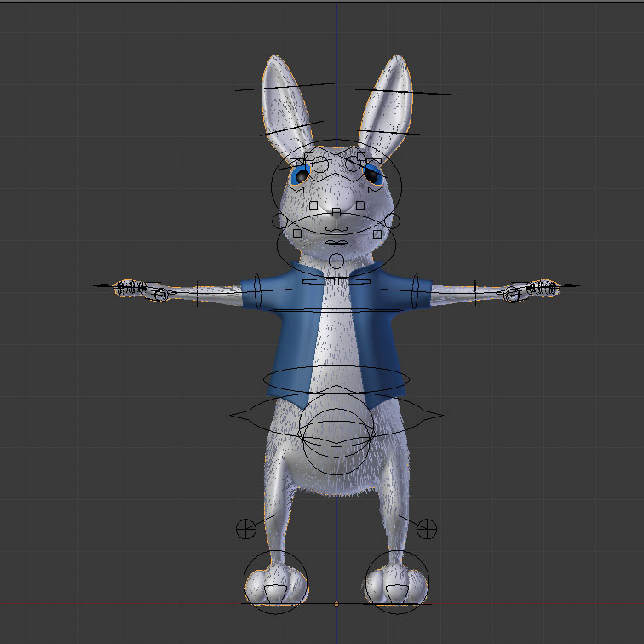Pick the trapezoid toe control in screen-right foot
Viewport: 644px width, 644px height.
397,595
